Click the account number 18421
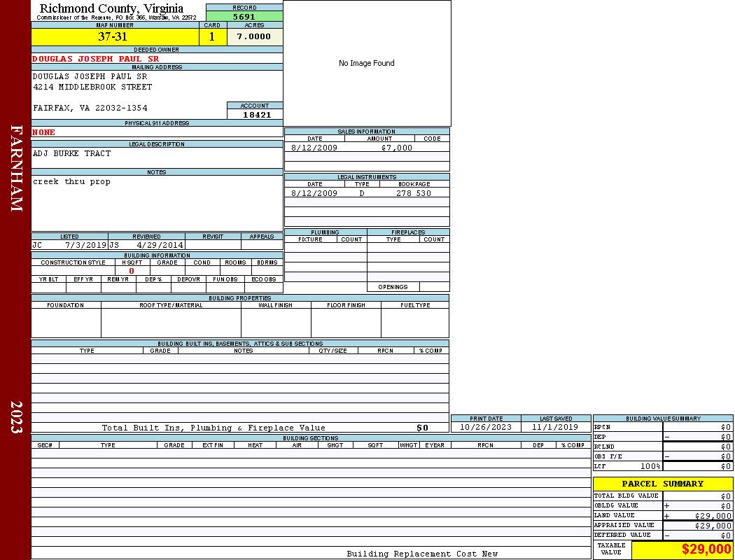Image resolution: width=735 pixels, height=560 pixels. [x=256, y=114]
